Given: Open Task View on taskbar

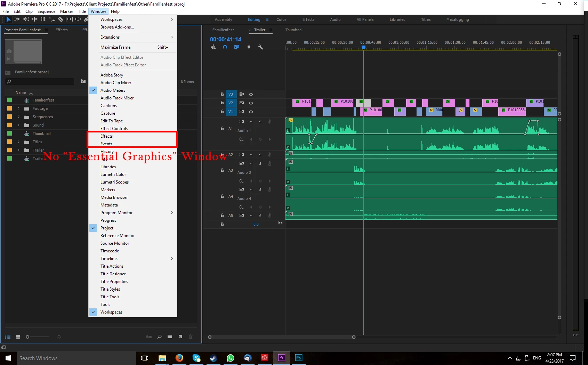Looking at the screenshot, I should 145,358.
